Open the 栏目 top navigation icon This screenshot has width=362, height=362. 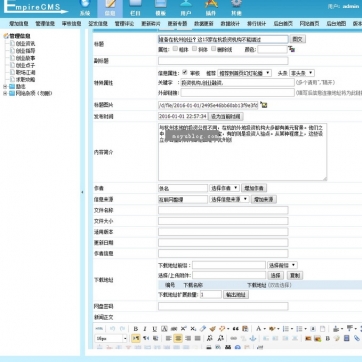click(x=135, y=8)
